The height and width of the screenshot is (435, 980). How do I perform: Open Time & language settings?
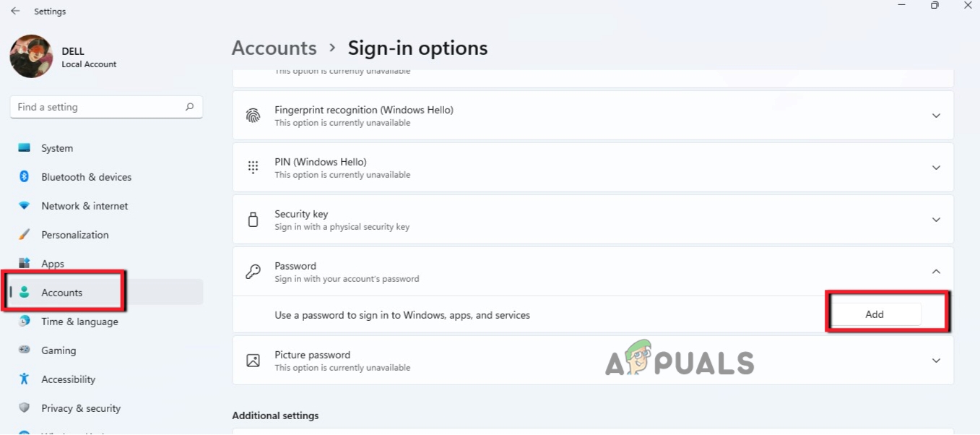pos(79,322)
